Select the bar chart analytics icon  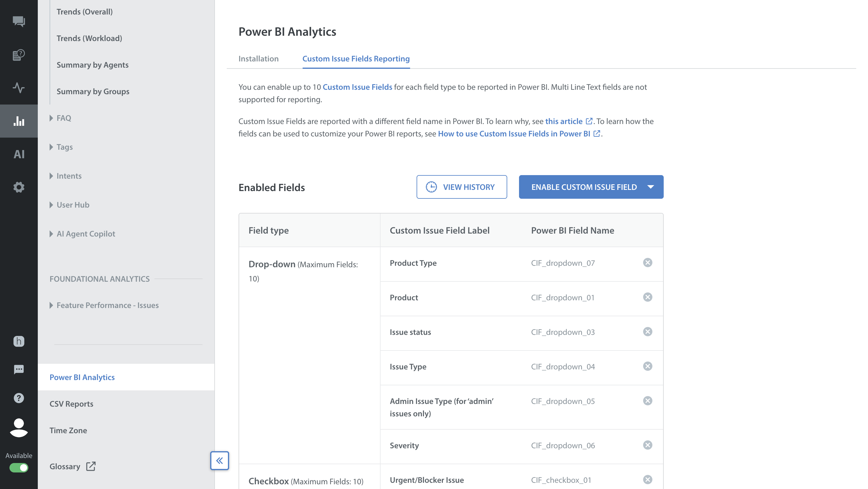tap(19, 121)
